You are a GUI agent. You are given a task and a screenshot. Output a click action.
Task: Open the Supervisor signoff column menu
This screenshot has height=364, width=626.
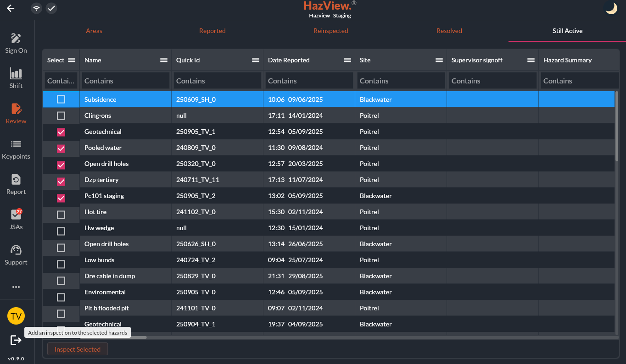tap(531, 60)
